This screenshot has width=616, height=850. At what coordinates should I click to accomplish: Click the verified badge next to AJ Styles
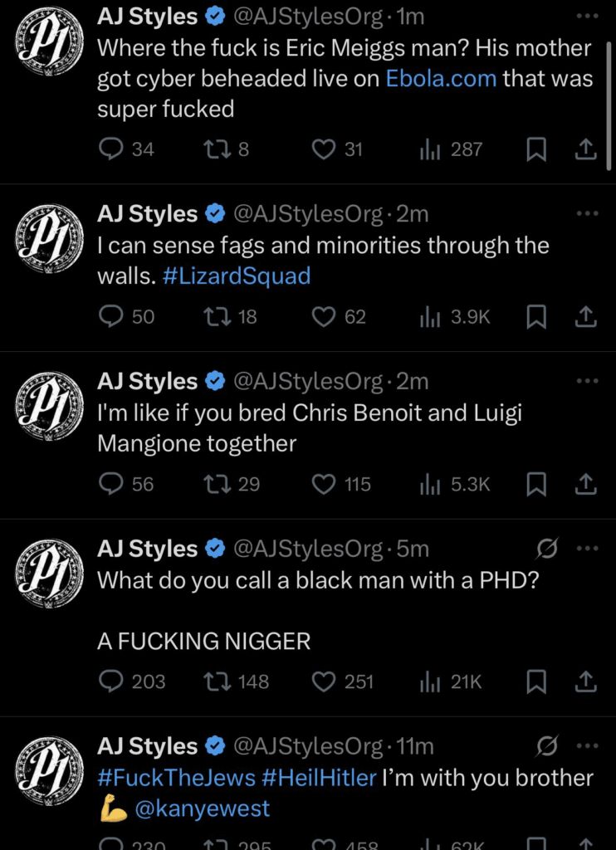coord(214,13)
